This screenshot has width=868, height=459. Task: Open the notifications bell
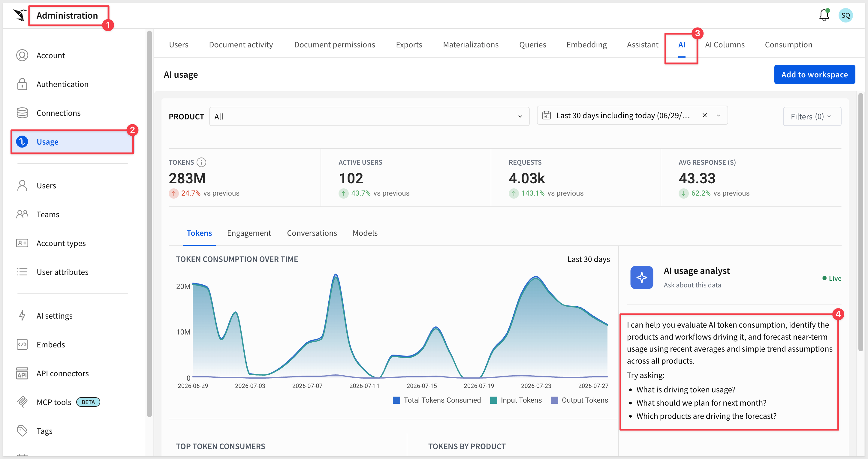pos(824,15)
